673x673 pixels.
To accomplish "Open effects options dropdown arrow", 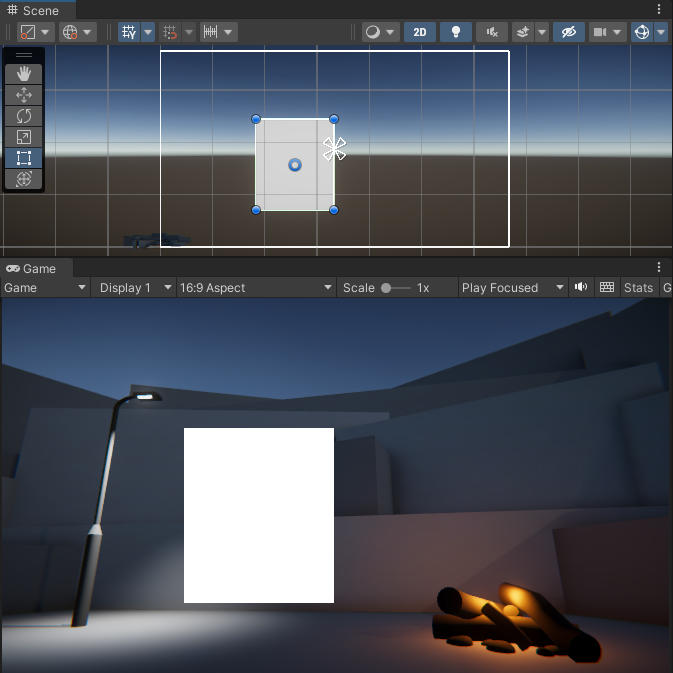I will point(542,32).
